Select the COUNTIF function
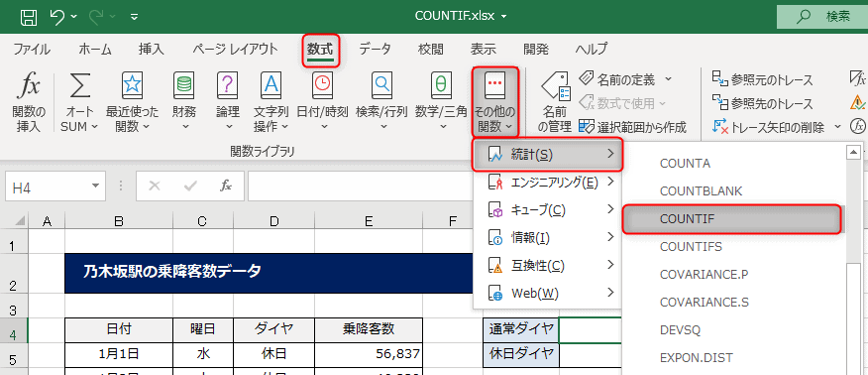Viewport: 868px width, 375px height. pyautogui.click(x=732, y=219)
